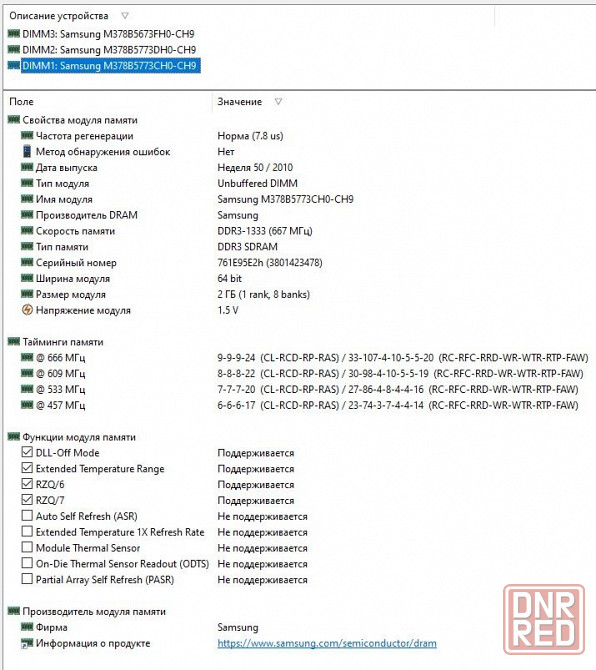Click the value Норма (7.8 us)
Screen dimensions: 596x670
(250, 136)
